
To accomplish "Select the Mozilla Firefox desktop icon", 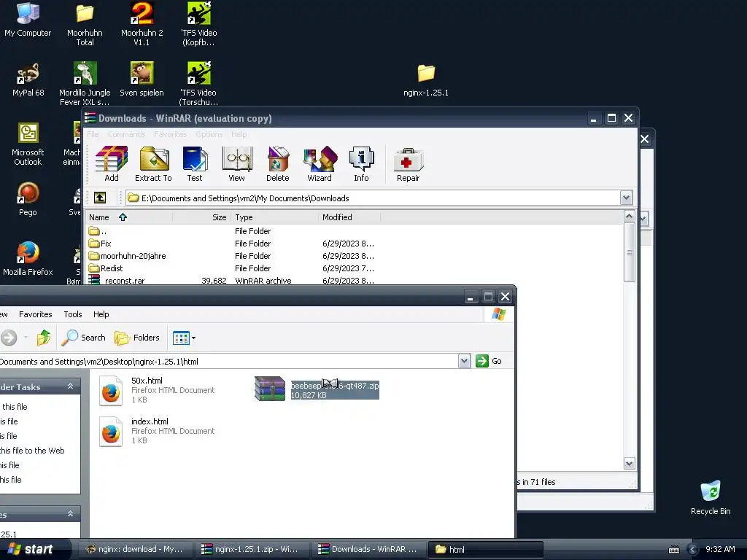I will [x=28, y=260].
